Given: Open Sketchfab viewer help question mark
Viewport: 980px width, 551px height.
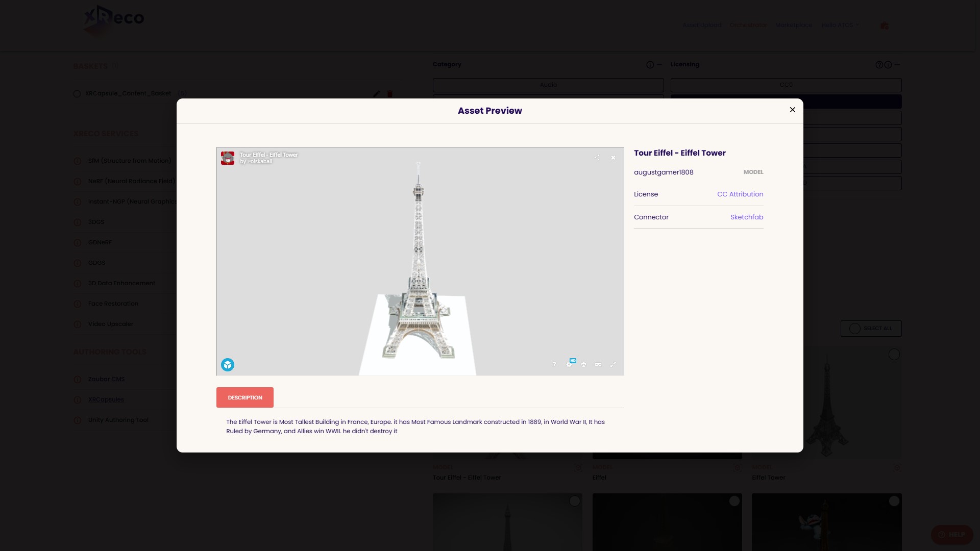Looking at the screenshot, I should [x=554, y=364].
